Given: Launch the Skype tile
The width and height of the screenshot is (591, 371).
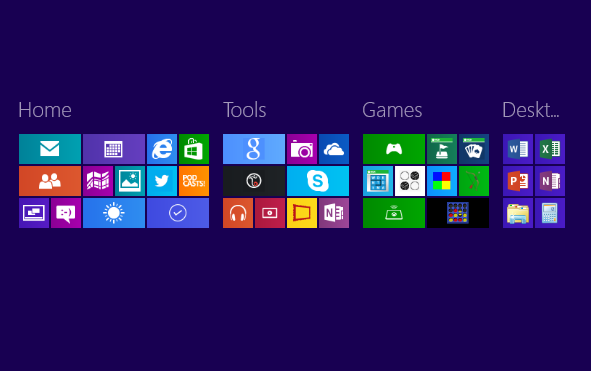Looking at the screenshot, I should tap(318, 181).
